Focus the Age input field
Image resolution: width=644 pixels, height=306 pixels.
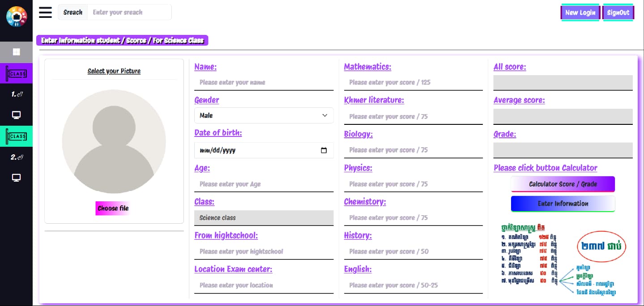[264, 184]
